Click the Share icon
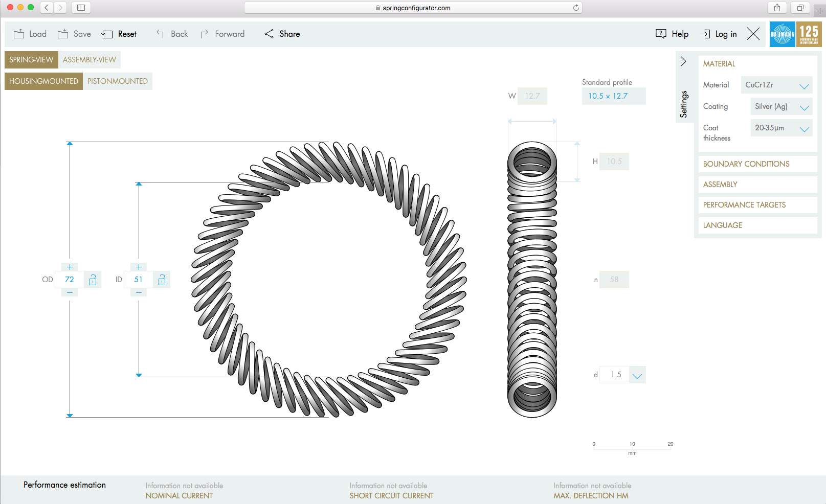Image resolution: width=826 pixels, height=504 pixels. (x=269, y=34)
